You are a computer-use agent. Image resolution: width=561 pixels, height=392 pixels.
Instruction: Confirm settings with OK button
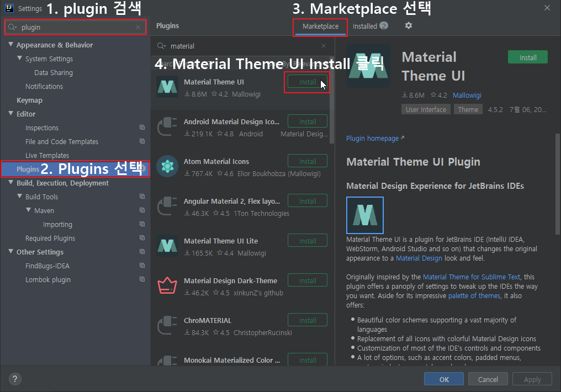(x=443, y=379)
